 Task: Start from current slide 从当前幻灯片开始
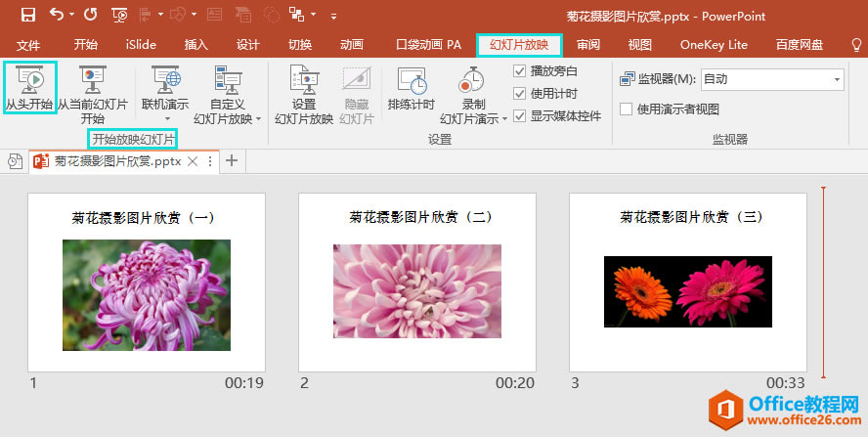point(93,95)
